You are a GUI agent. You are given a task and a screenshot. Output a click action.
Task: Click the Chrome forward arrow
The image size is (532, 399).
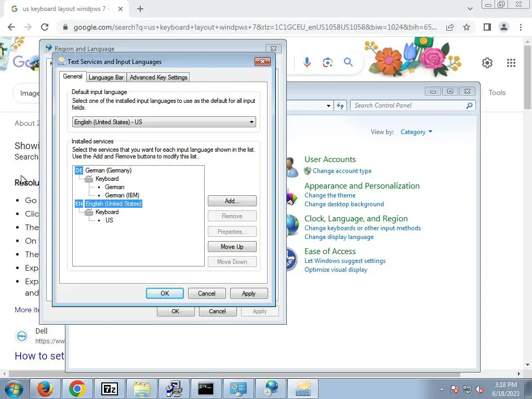pyautogui.click(x=28, y=27)
